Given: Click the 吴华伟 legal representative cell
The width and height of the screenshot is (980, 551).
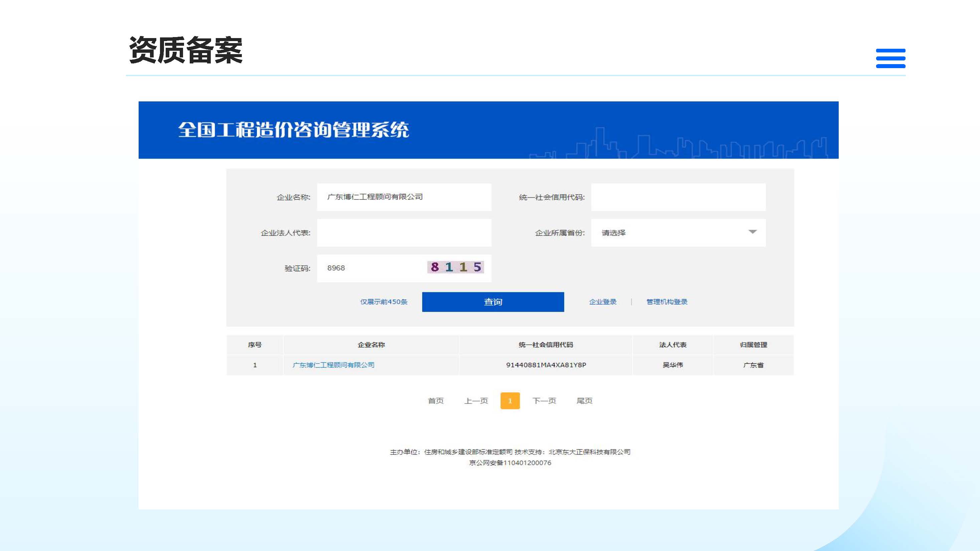Looking at the screenshot, I should 673,365.
